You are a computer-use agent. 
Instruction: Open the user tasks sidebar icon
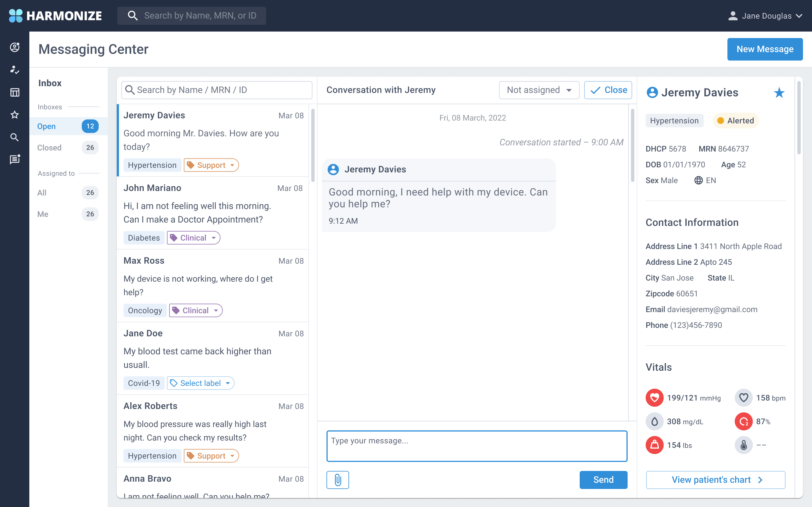(x=14, y=70)
